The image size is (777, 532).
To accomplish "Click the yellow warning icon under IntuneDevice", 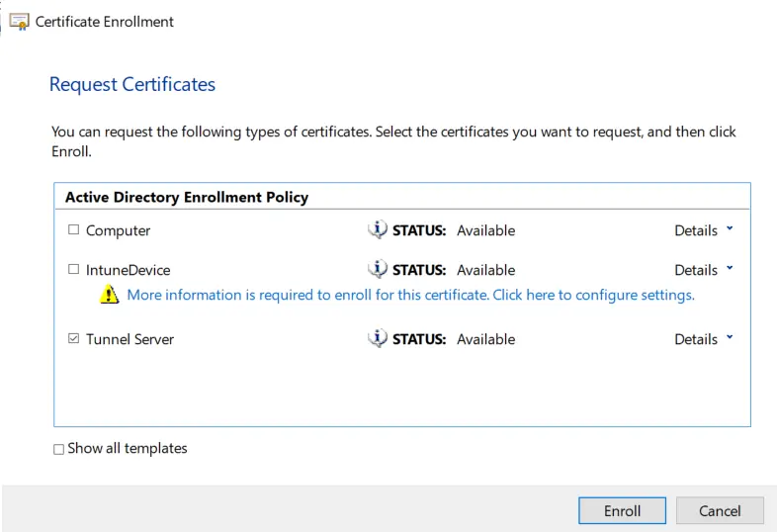I will pos(109,295).
